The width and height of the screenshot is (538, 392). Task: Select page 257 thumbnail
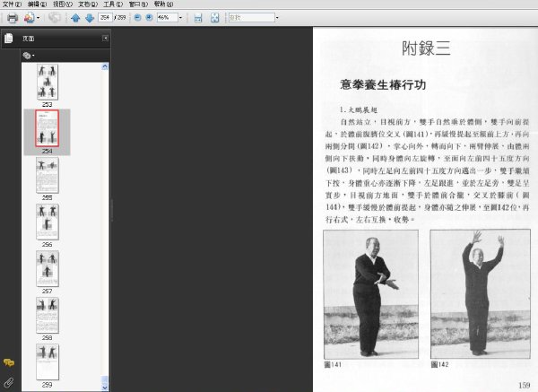[48, 268]
